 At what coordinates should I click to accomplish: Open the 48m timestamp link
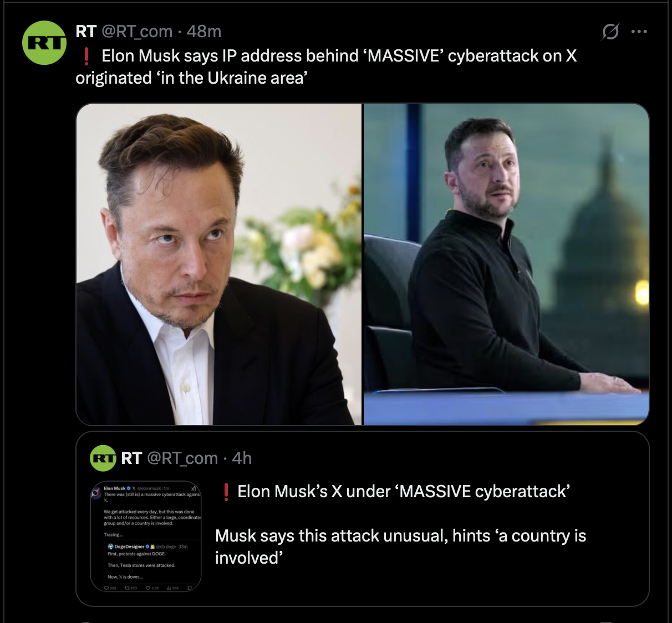203,32
